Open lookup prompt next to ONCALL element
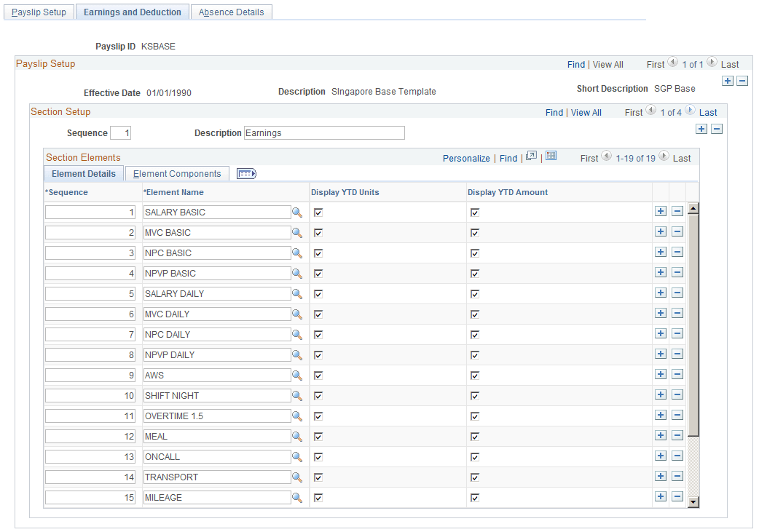The height and width of the screenshot is (532, 759). pos(296,456)
